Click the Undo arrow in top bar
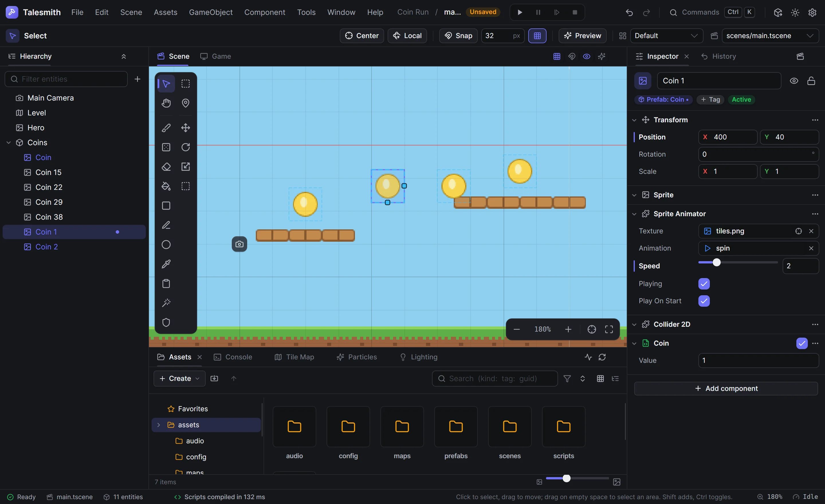Image resolution: width=825 pixels, height=504 pixels. pos(629,12)
